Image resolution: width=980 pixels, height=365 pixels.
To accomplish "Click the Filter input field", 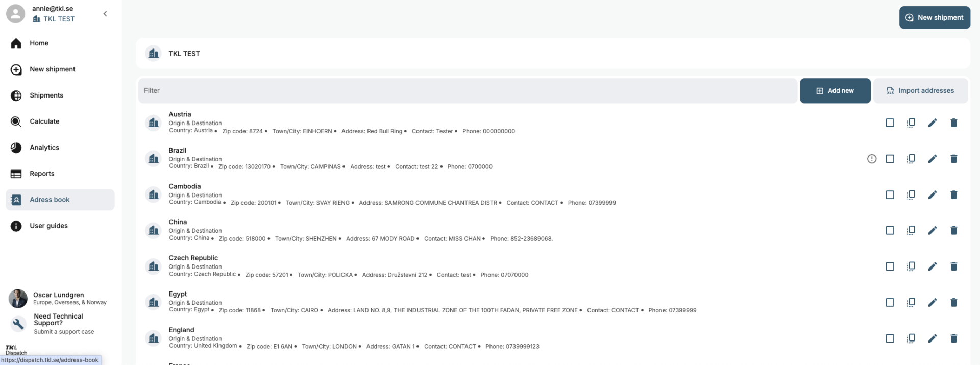I will coord(467,91).
